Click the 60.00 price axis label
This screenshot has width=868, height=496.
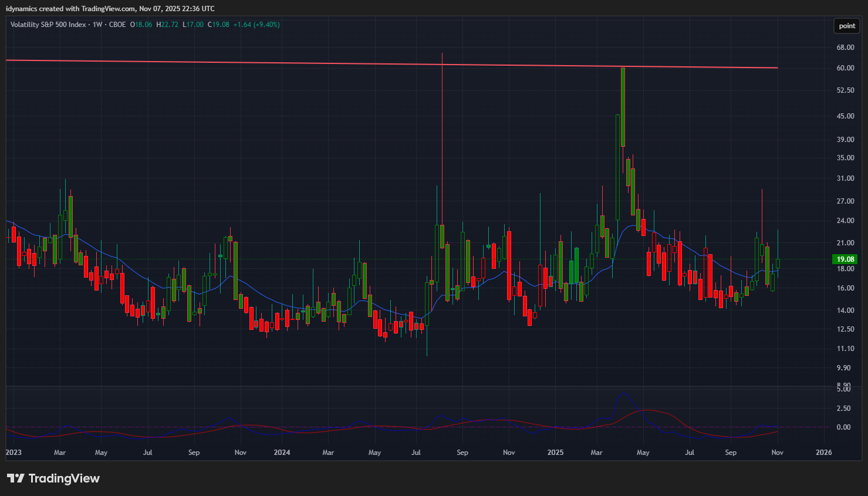coord(845,68)
